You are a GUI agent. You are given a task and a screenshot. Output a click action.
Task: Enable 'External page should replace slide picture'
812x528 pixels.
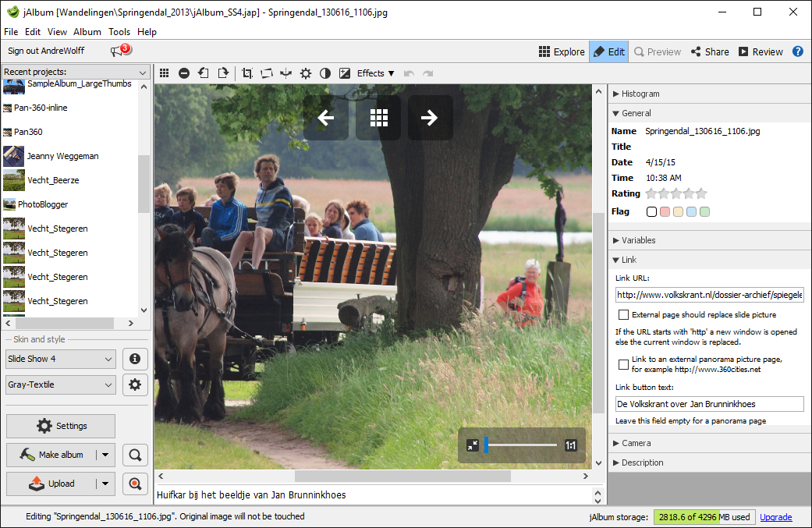tap(623, 315)
